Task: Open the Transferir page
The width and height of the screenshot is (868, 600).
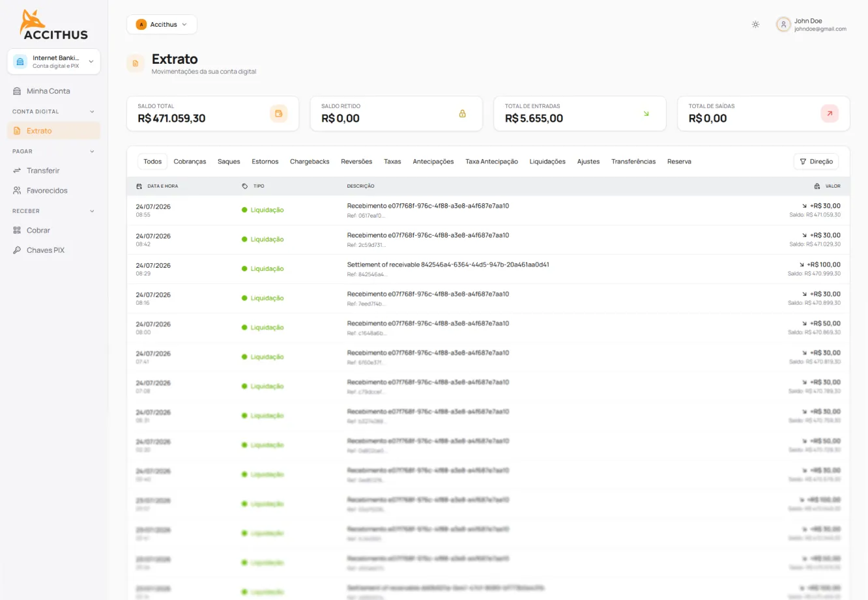Action: click(x=54, y=171)
